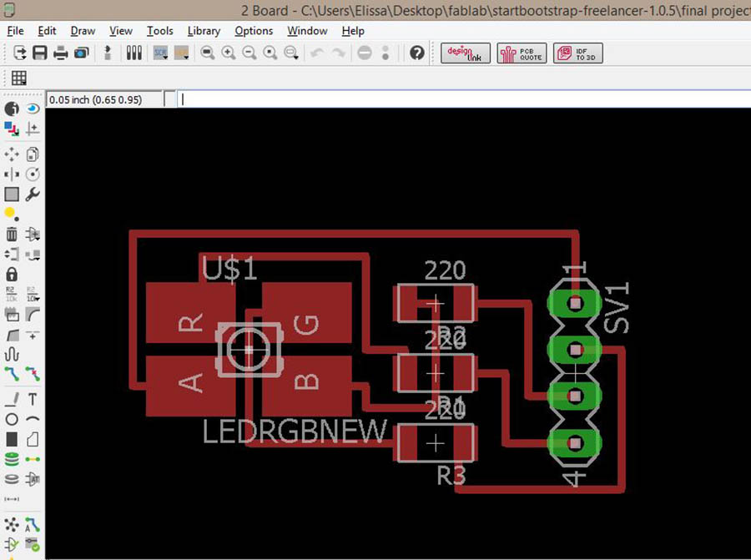Open the Library menu

pos(204,31)
